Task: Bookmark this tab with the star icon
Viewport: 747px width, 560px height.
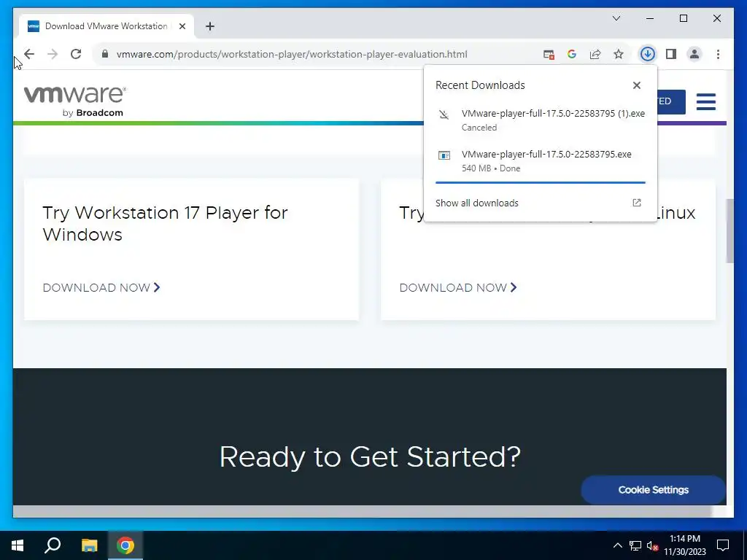Action: pyautogui.click(x=619, y=54)
